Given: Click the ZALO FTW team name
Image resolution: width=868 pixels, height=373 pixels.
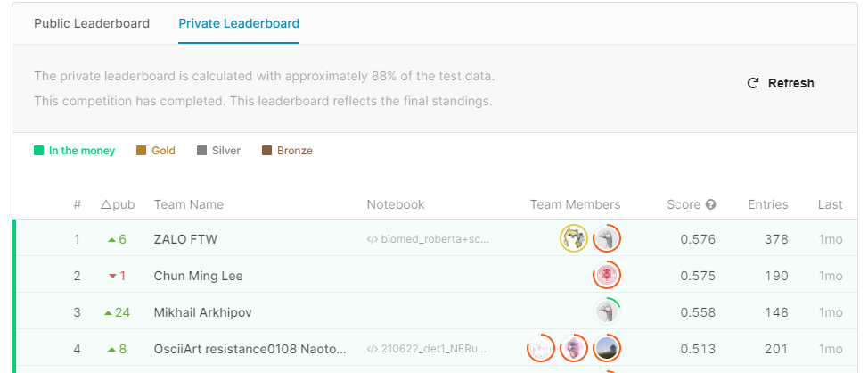Looking at the screenshot, I should pyautogui.click(x=185, y=239).
